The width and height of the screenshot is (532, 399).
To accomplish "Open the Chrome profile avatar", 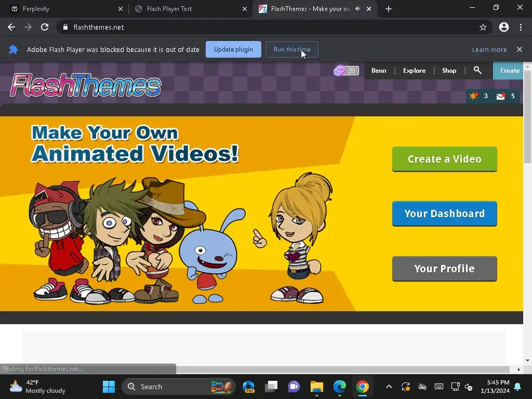I will click(503, 27).
